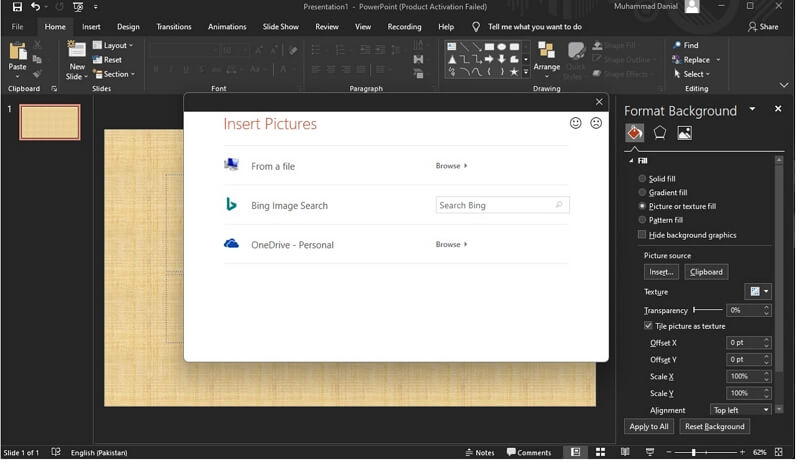This screenshot has height=464, width=800.
Task: Click Browse next to OneDrive - Personal
Action: coord(451,245)
